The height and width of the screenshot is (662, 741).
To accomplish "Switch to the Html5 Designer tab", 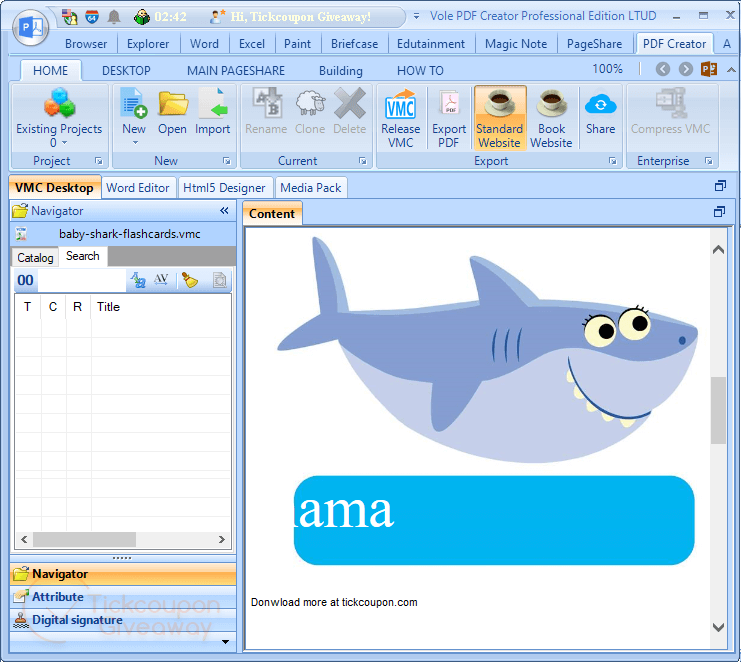I will (224, 188).
